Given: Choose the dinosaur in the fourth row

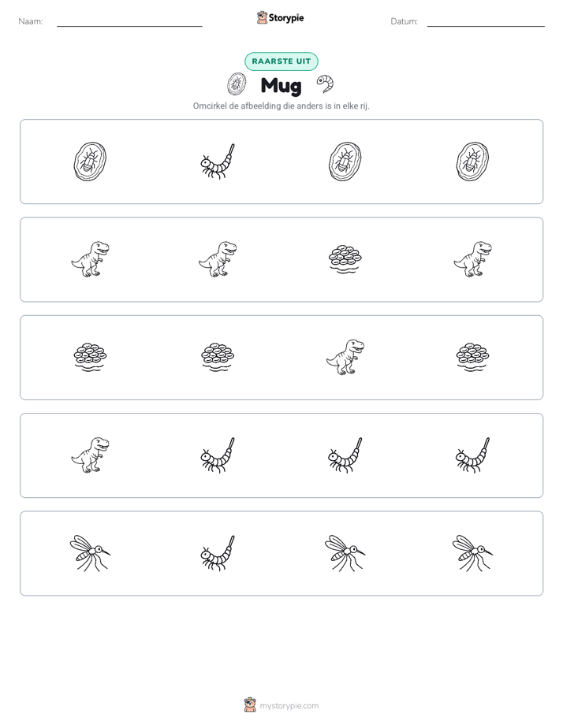Looking at the screenshot, I should coord(90,455).
